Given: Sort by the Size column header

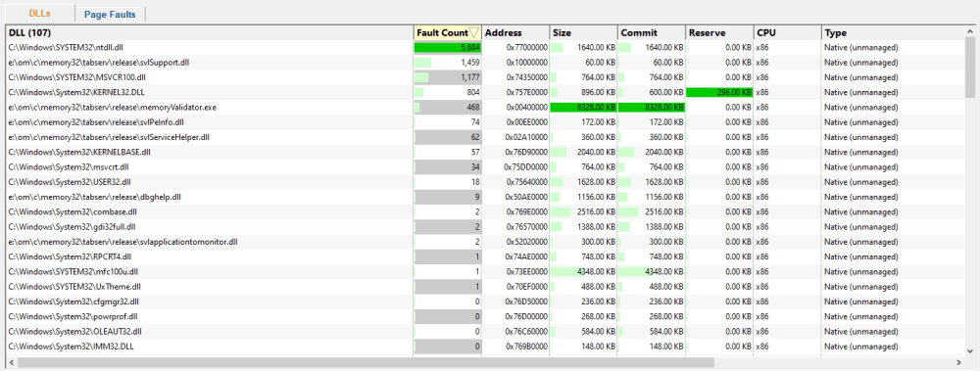Looking at the screenshot, I should pos(584,33).
